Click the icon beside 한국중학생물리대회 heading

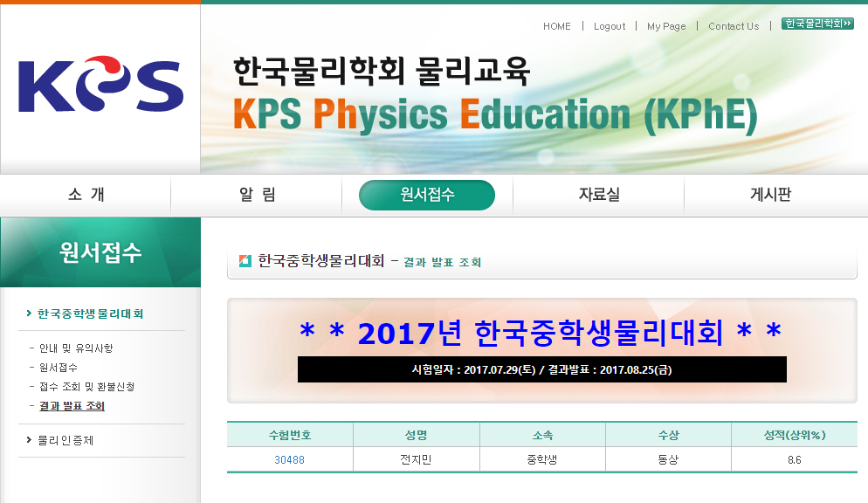[x=245, y=261]
